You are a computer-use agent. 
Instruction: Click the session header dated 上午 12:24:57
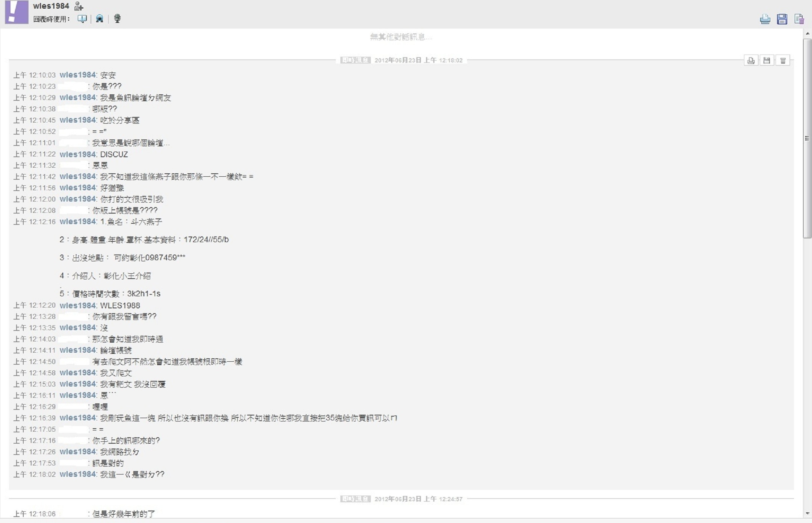pyautogui.click(x=402, y=499)
